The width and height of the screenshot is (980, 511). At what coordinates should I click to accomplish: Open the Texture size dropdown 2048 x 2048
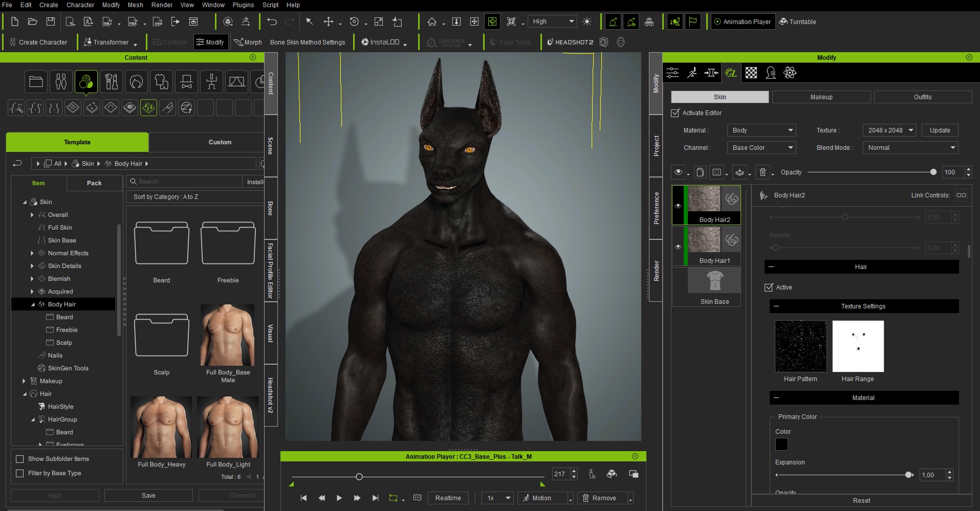(889, 130)
